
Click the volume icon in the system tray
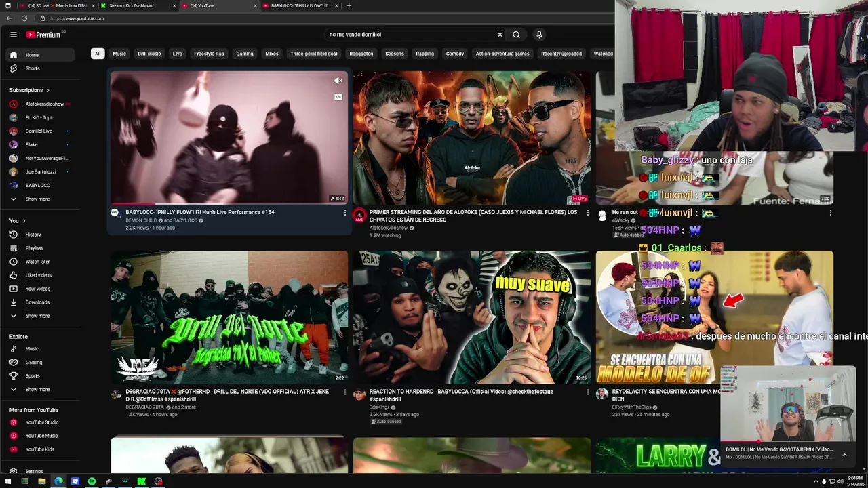tap(840, 481)
